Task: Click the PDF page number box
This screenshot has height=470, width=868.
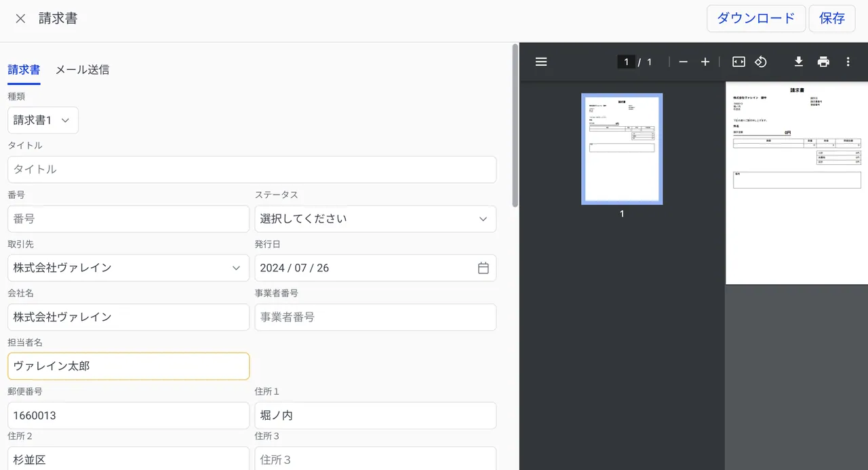Action: coord(626,62)
